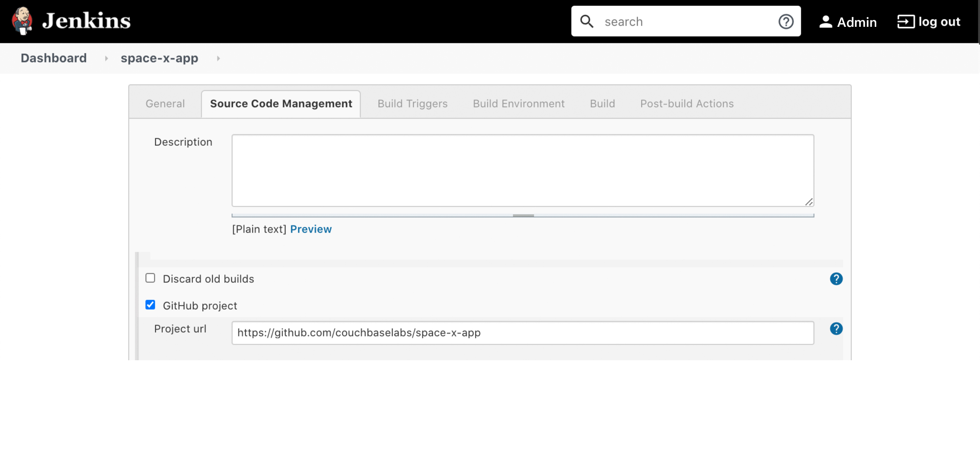Click the description textarea resize handle
The width and height of the screenshot is (980, 466).
click(808, 202)
